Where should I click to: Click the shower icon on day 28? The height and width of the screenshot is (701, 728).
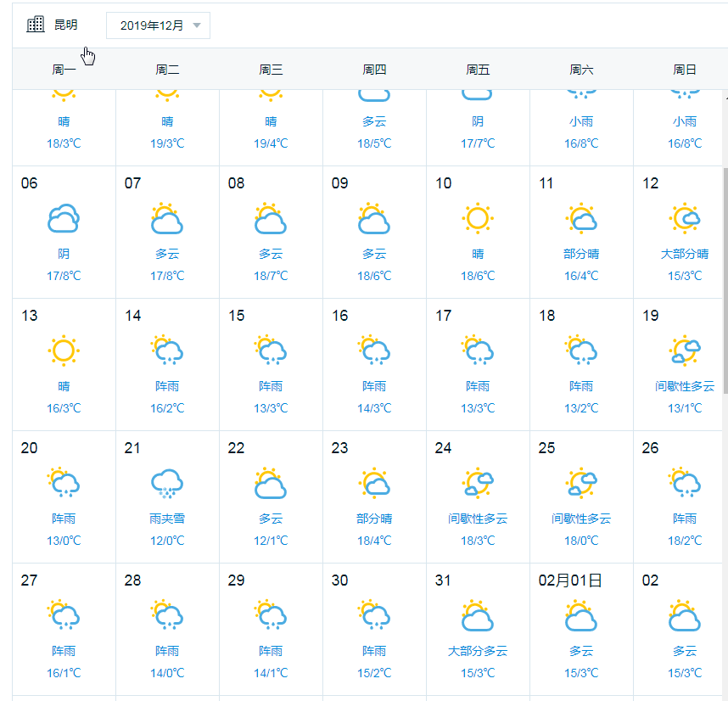click(167, 614)
